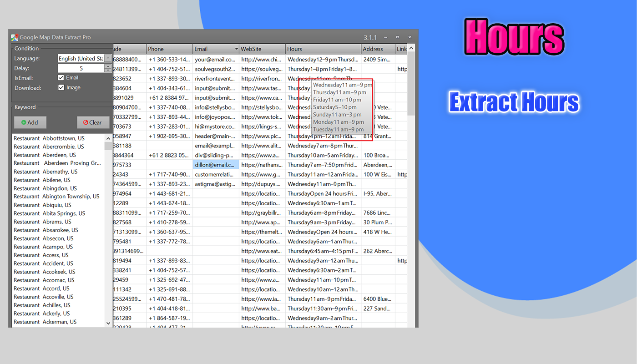Click the 227 Sand... address cell

tap(378, 308)
